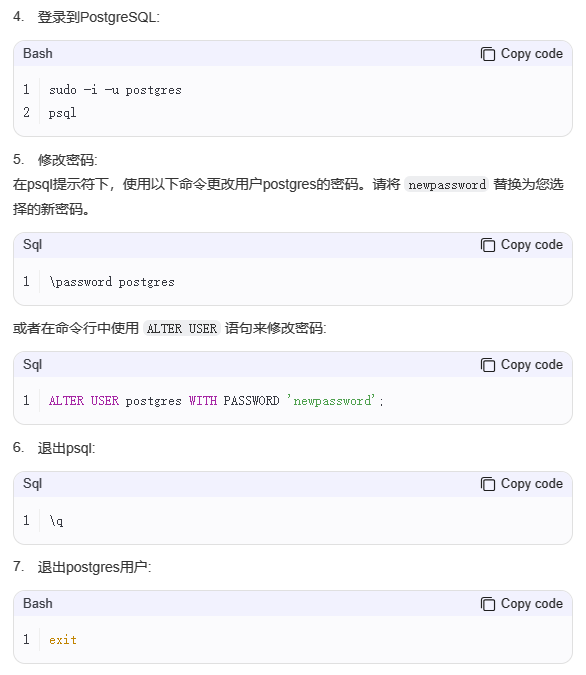586x675 pixels.
Task: Click copy icon on exit Bash block
Action: (487, 604)
